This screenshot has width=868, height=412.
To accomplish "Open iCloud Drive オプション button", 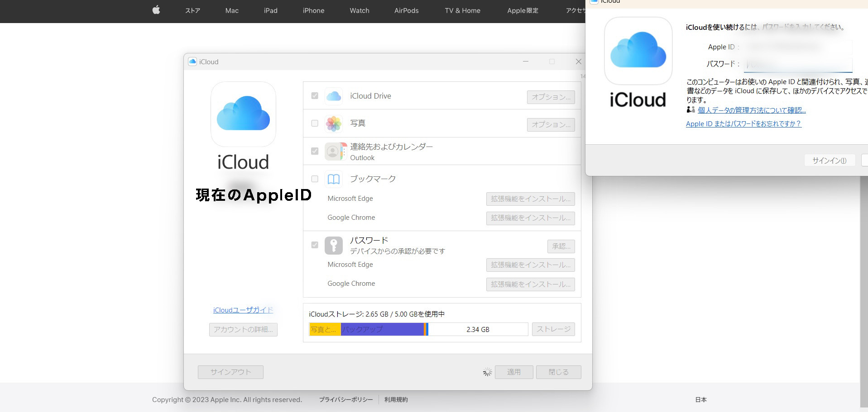I will coord(551,97).
